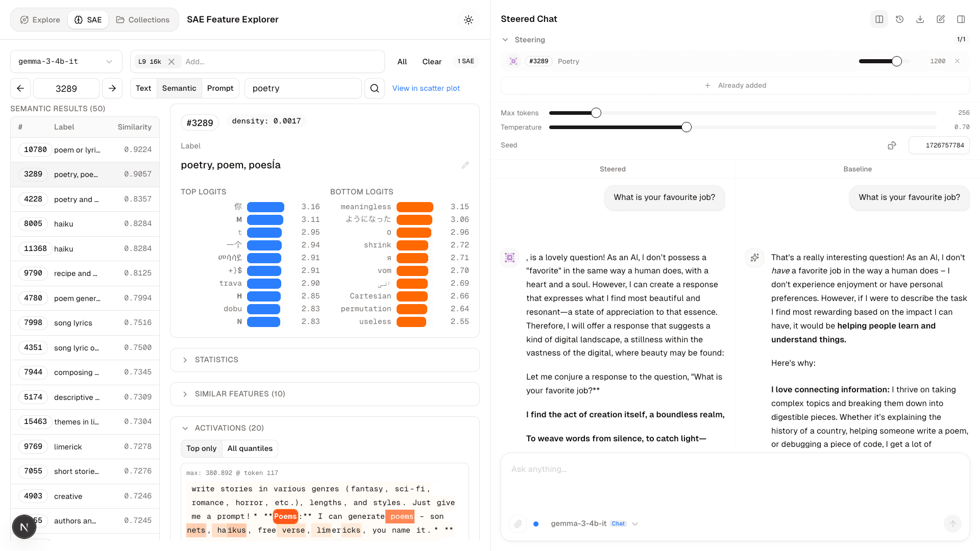Click the Already added button
Viewport: 980px width, 551px height.
(x=735, y=86)
